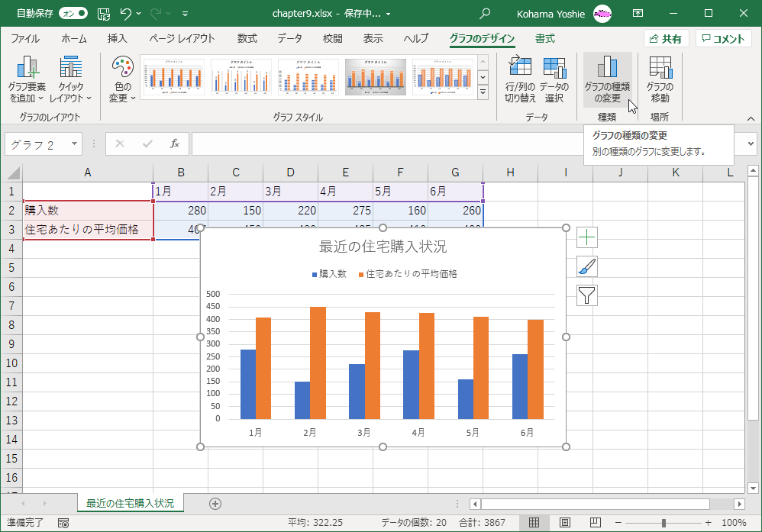
Task: Switch to the 数式 tab
Action: pos(247,38)
